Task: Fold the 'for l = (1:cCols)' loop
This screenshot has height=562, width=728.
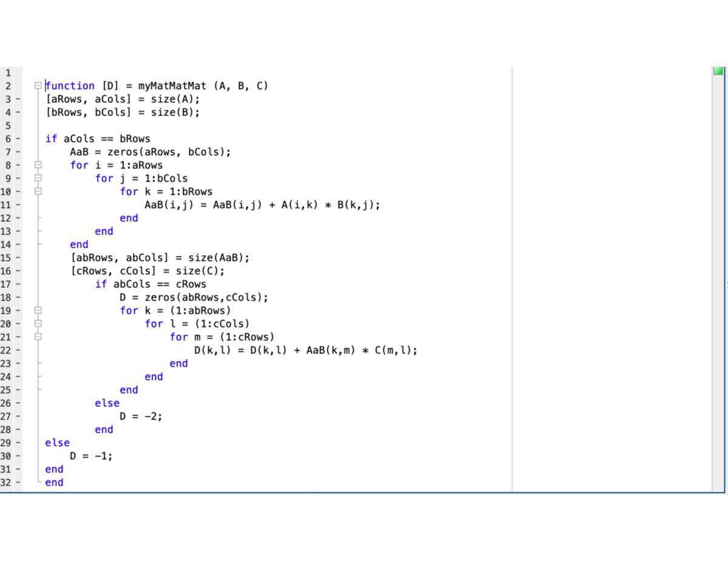Action: [38, 324]
